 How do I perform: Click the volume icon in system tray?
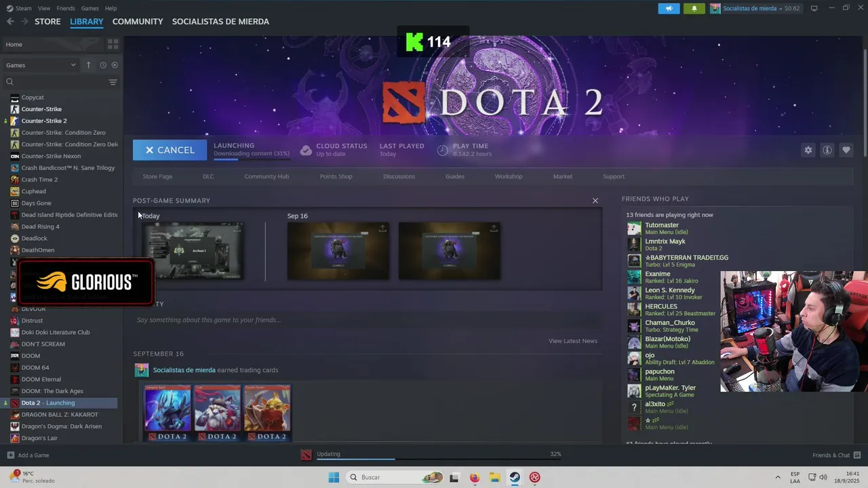[x=823, y=477]
